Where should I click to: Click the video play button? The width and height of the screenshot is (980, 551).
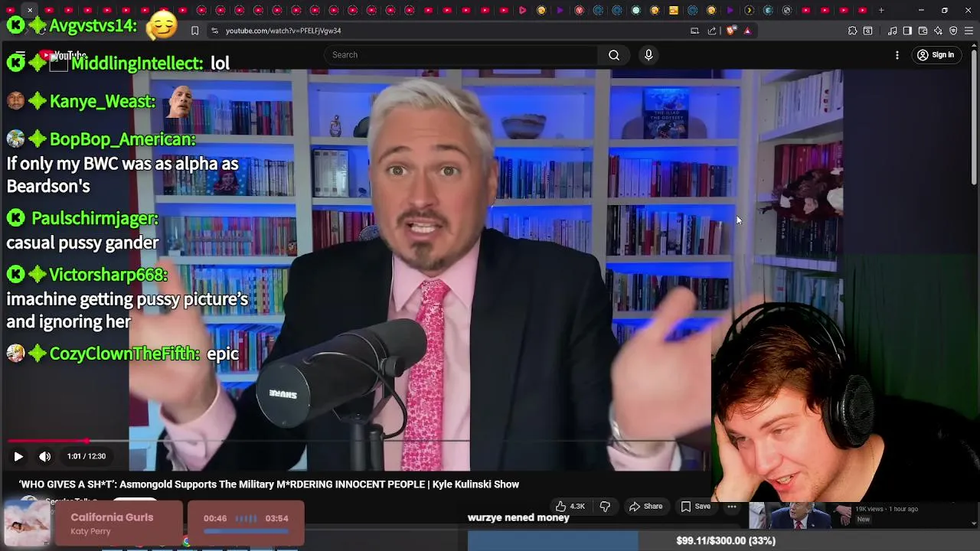click(x=18, y=456)
